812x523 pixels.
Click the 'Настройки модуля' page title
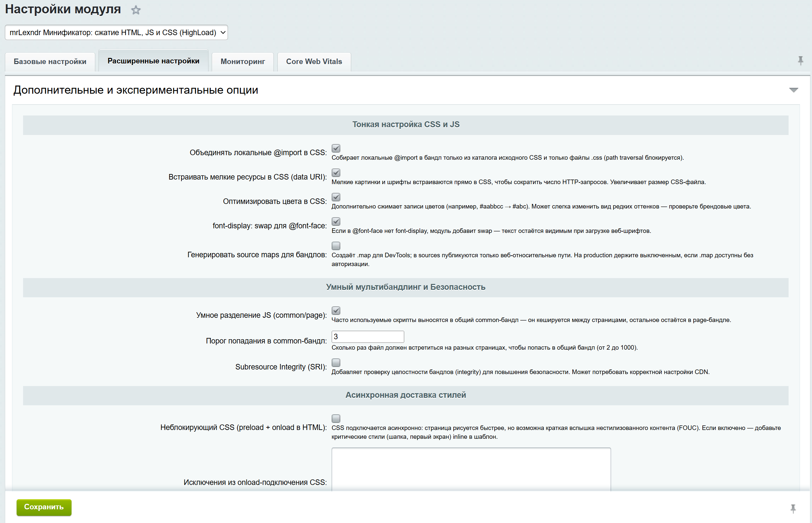pos(63,9)
